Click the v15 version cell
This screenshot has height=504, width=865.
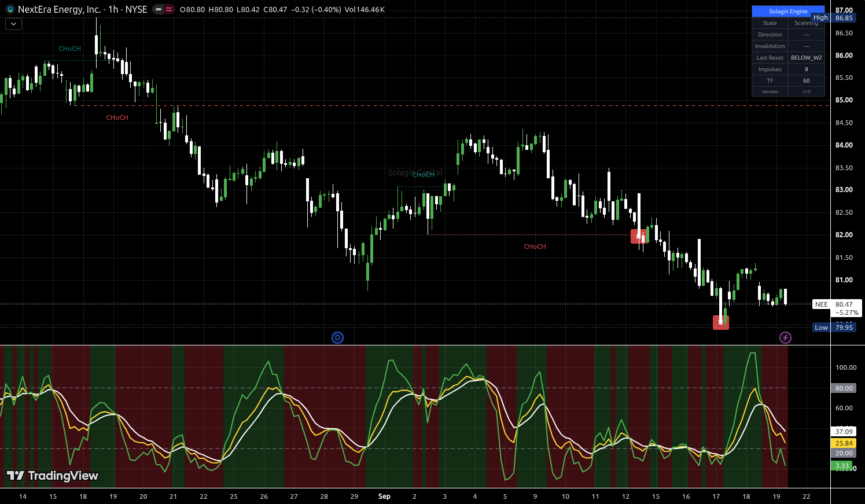807,92
